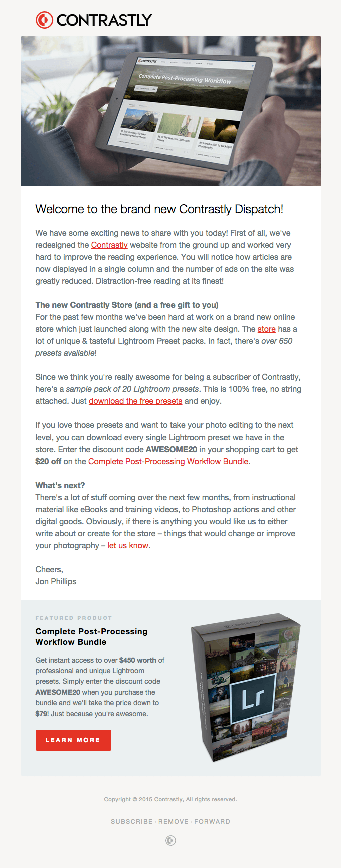Click the FORWARD footer link

212,822
